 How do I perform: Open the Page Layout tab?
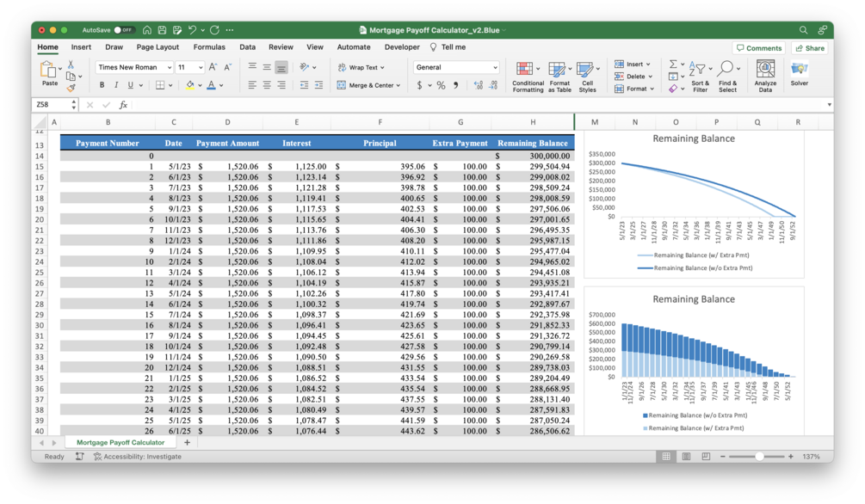158,47
